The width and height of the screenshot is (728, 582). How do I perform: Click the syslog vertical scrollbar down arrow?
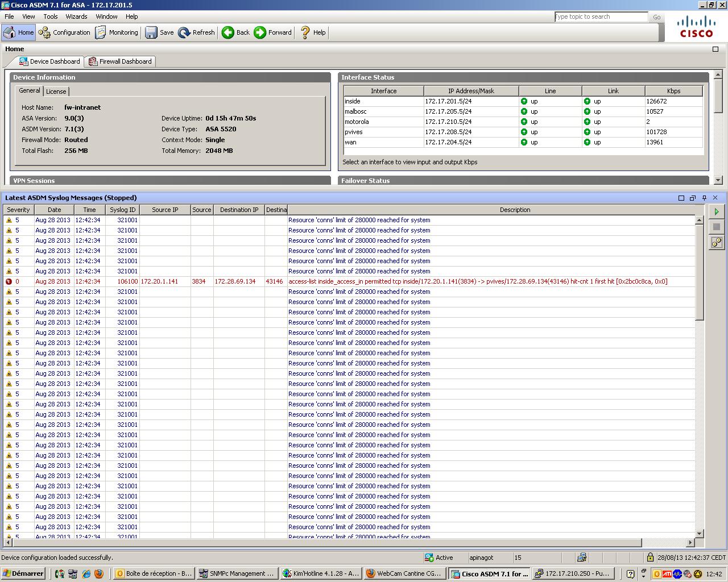point(700,533)
